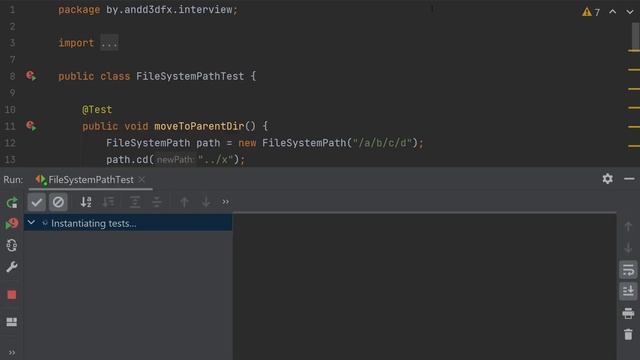Click the "/a/b/c/d" string literal
This screenshot has width=640, height=360.
pos(382,143)
